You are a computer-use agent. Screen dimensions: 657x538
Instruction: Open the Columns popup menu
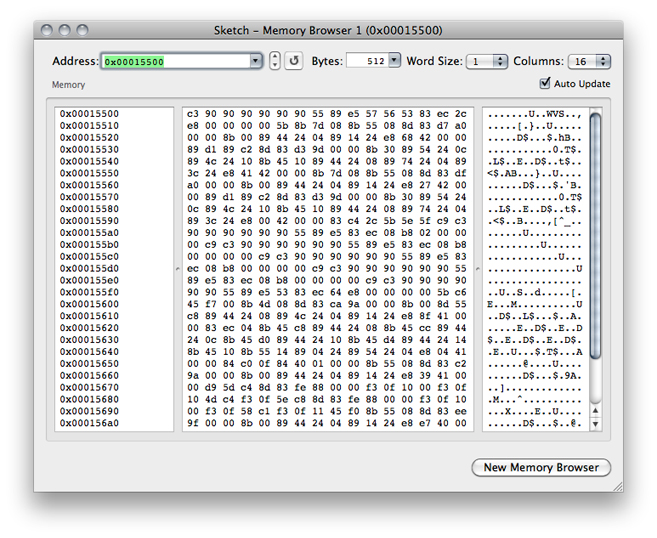[589, 62]
